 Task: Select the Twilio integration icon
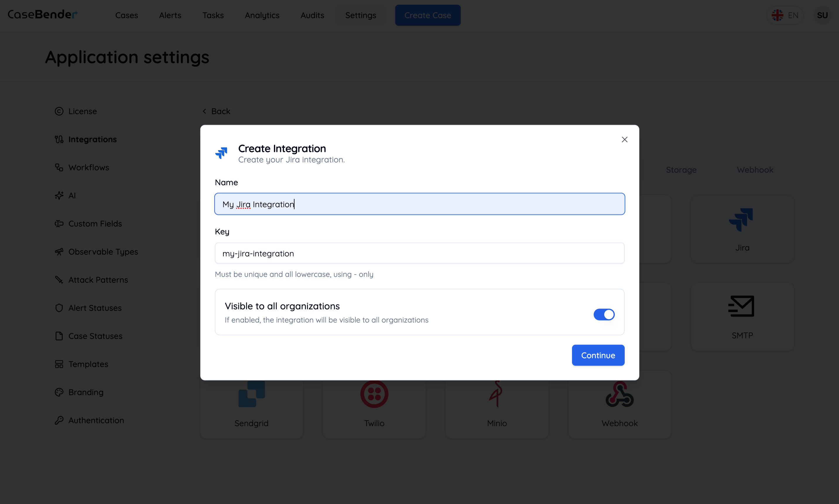[374, 394]
